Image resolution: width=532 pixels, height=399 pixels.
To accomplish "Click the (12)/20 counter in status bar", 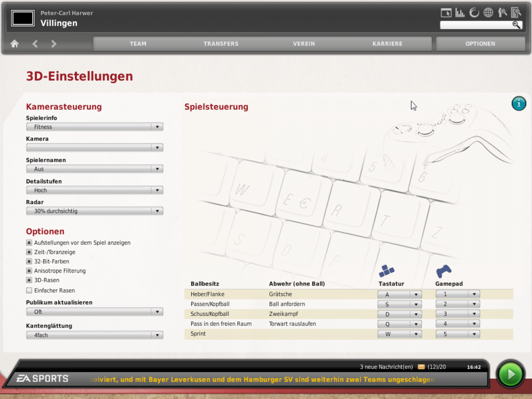I will point(437,367).
